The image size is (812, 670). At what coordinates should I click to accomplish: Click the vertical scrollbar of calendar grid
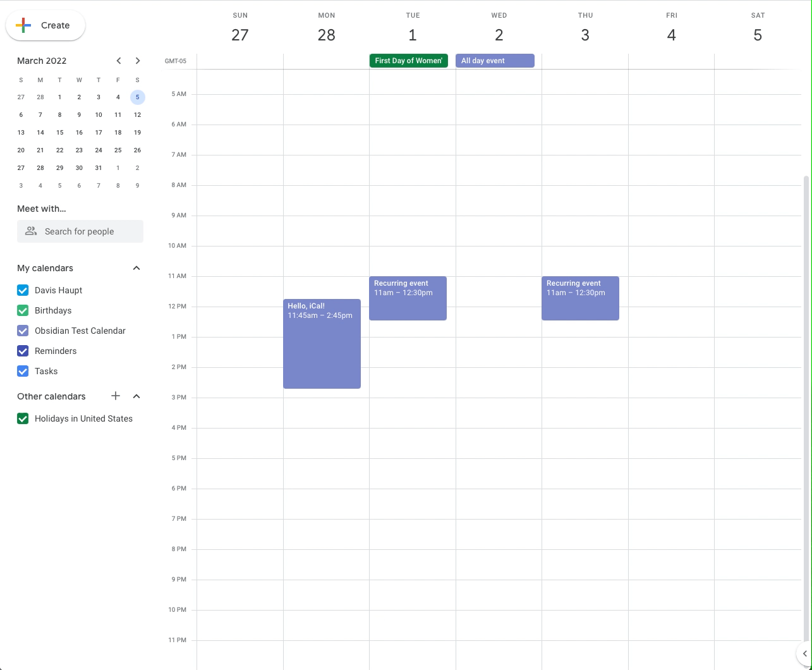pyautogui.click(x=805, y=410)
